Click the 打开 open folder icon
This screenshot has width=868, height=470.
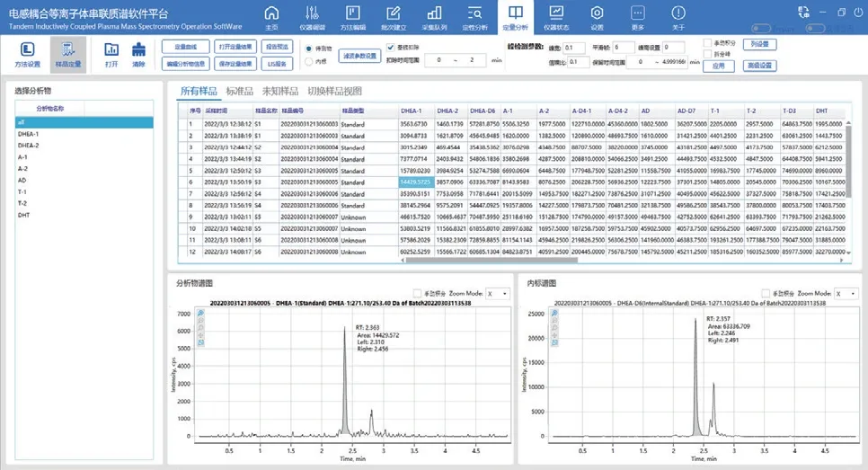click(111, 55)
